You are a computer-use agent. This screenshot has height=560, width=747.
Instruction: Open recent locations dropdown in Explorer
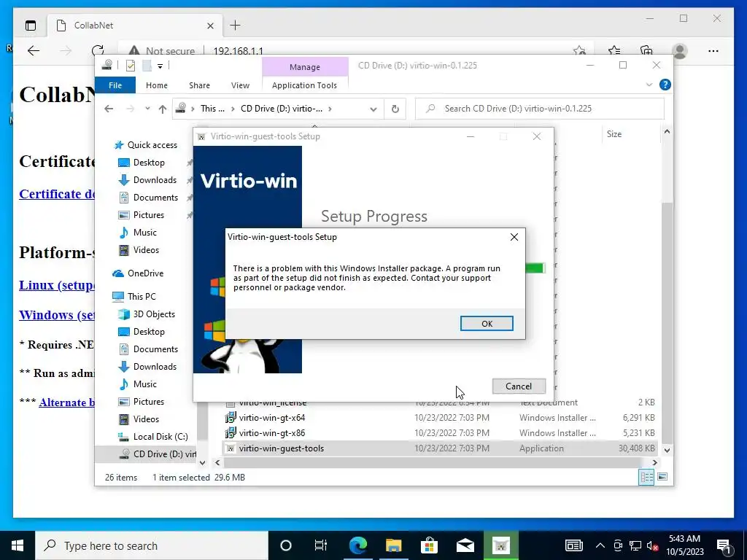tap(147, 109)
